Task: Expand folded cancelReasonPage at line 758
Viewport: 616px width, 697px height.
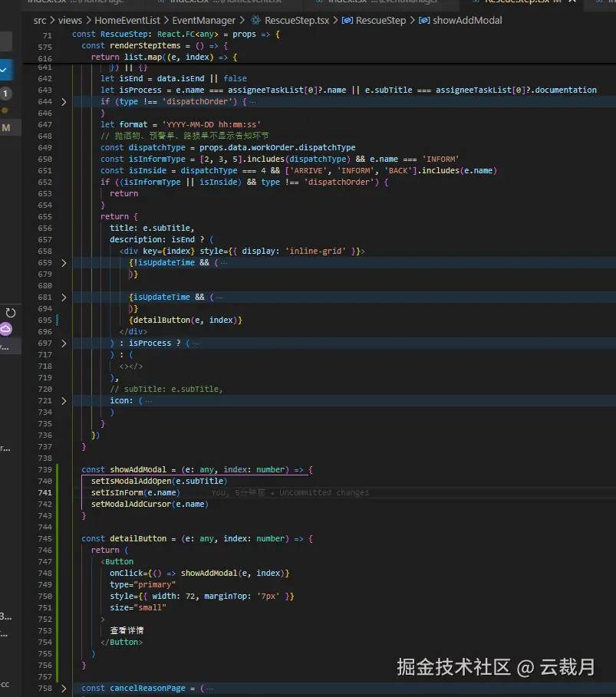Action: click(64, 688)
